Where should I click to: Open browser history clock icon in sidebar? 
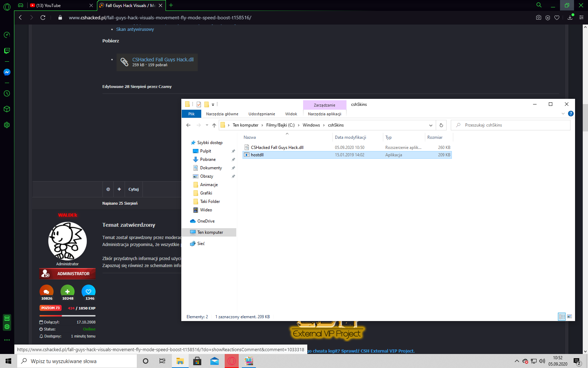point(7,94)
